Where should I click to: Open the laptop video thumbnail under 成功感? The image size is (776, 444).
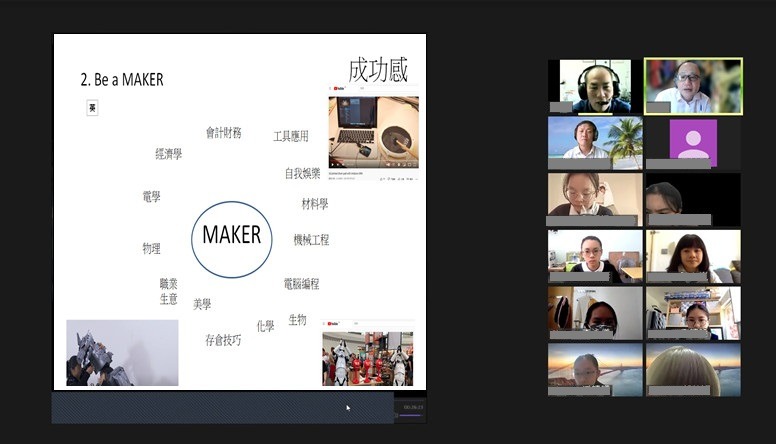point(373,132)
